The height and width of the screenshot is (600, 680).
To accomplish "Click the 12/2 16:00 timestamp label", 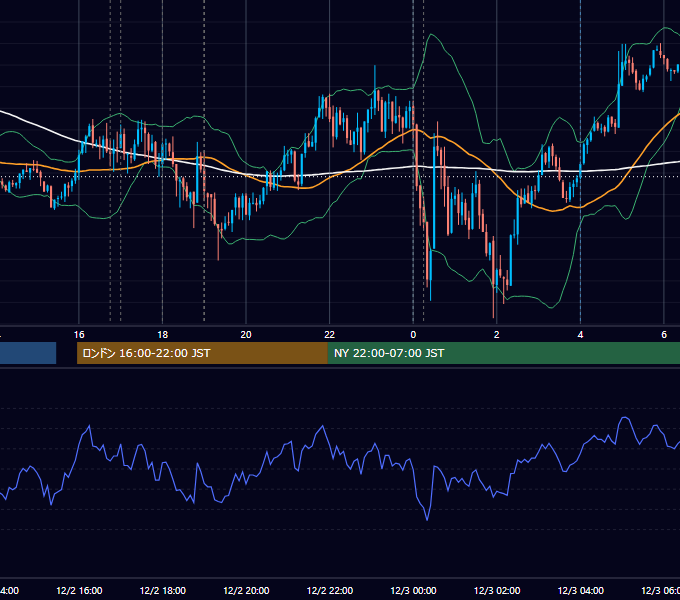I will click(x=79, y=590).
